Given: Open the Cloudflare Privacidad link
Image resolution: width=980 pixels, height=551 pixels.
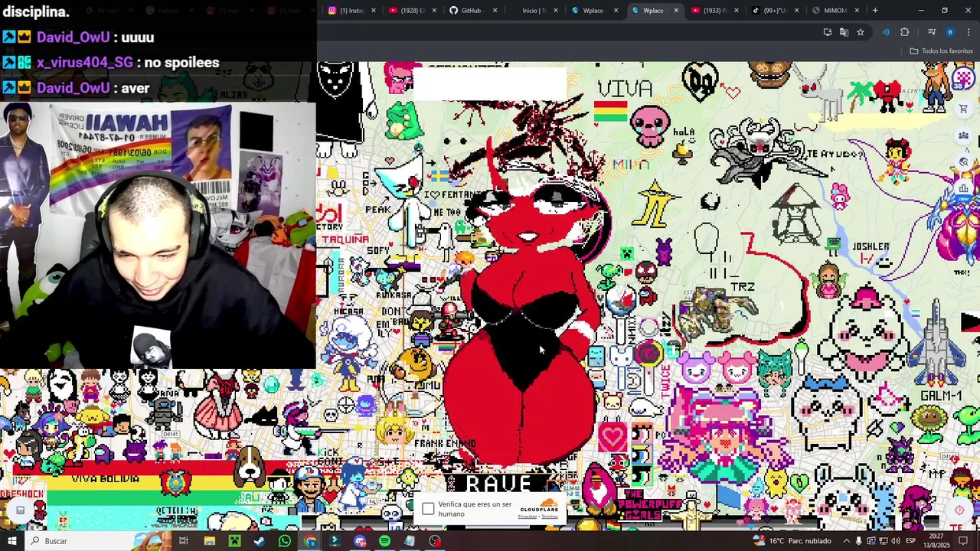Looking at the screenshot, I should (x=528, y=516).
